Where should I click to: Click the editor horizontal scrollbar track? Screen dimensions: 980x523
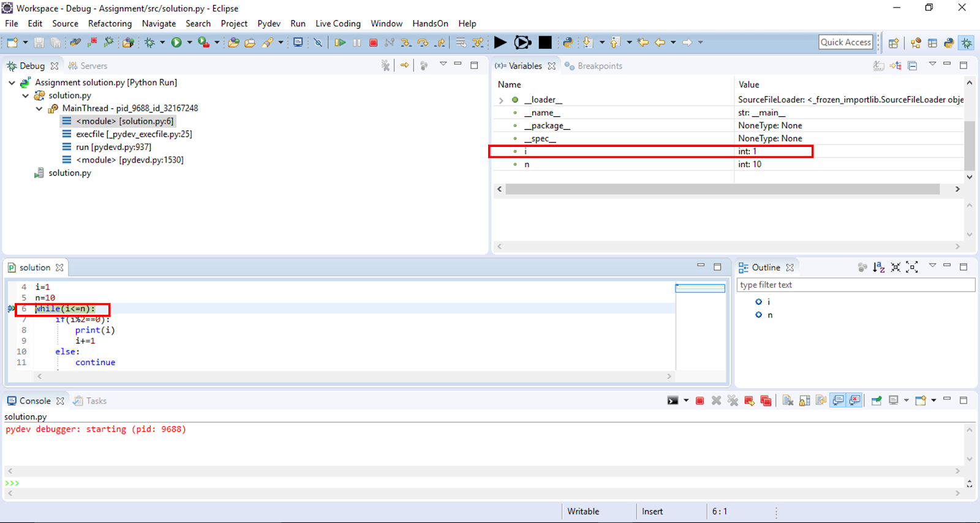pyautogui.click(x=354, y=376)
